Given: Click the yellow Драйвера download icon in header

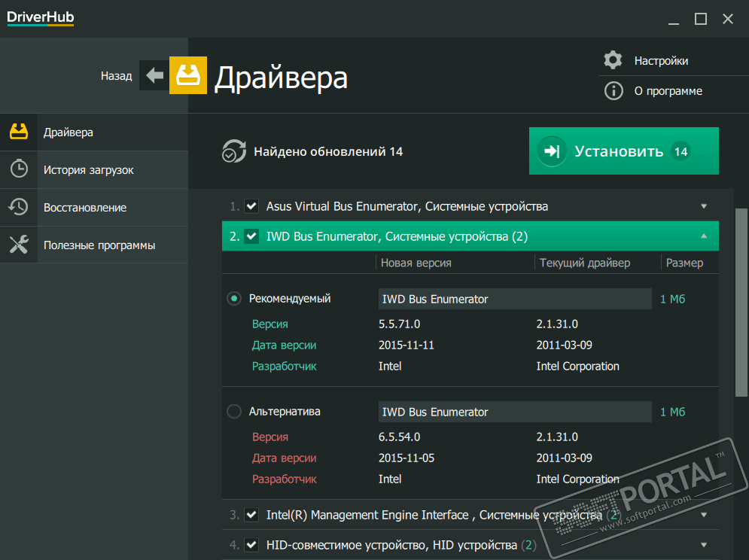Looking at the screenshot, I should pyautogui.click(x=187, y=75).
